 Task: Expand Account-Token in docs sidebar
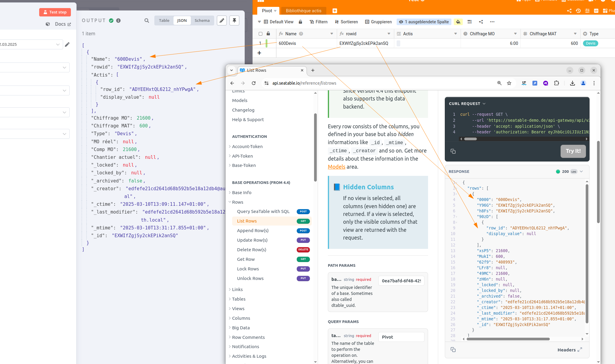pos(247,147)
